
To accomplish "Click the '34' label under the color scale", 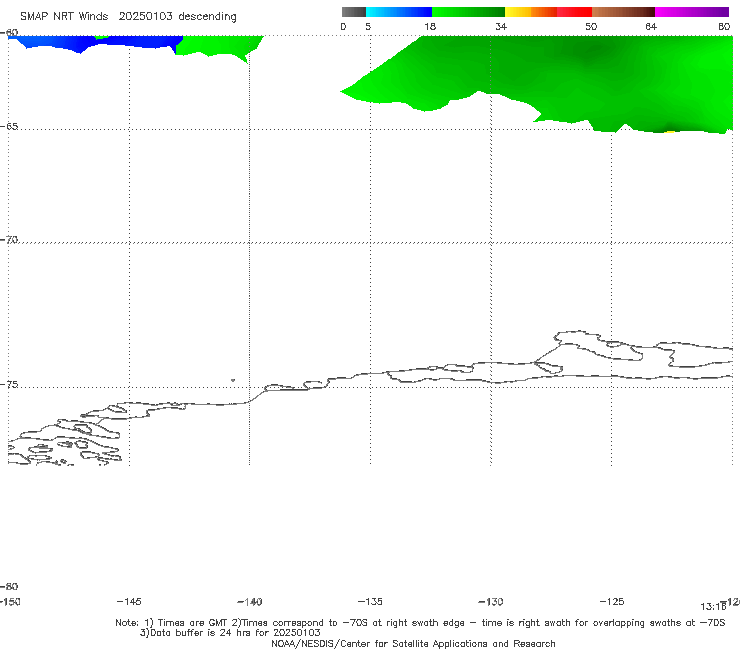I will click(501, 26).
